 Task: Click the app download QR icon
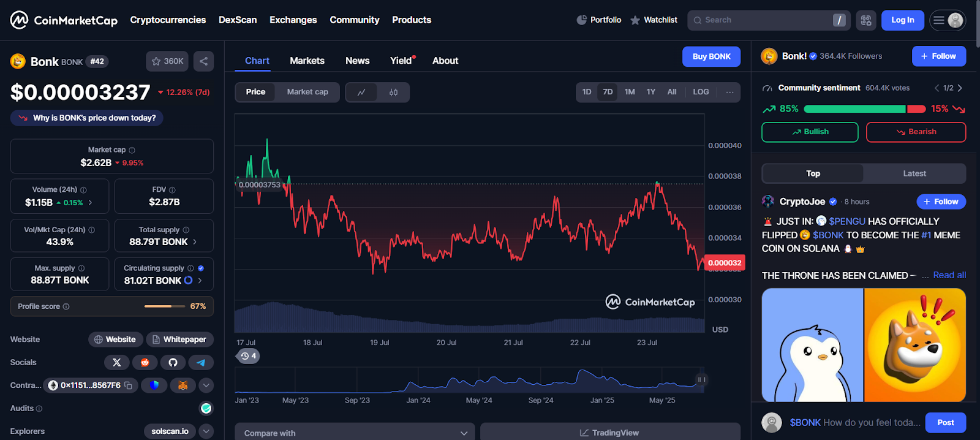click(866, 20)
